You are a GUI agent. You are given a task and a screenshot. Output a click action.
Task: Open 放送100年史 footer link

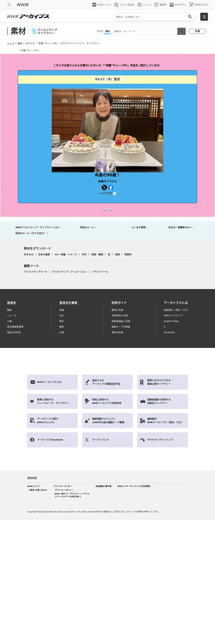point(14,332)
